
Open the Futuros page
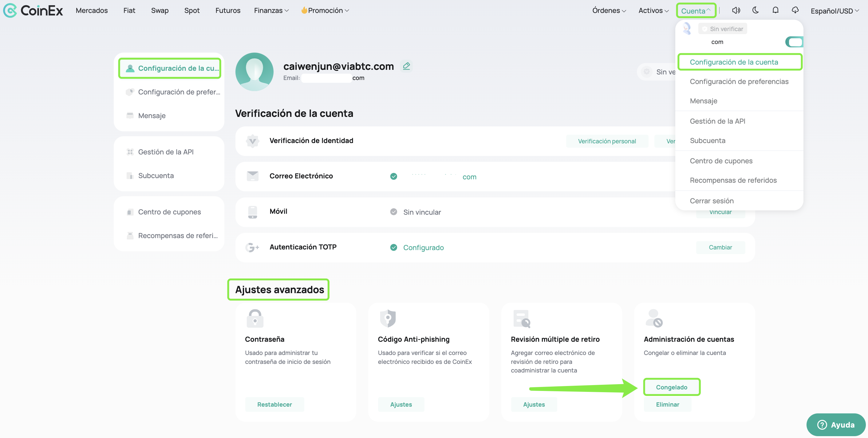point(228,10)
